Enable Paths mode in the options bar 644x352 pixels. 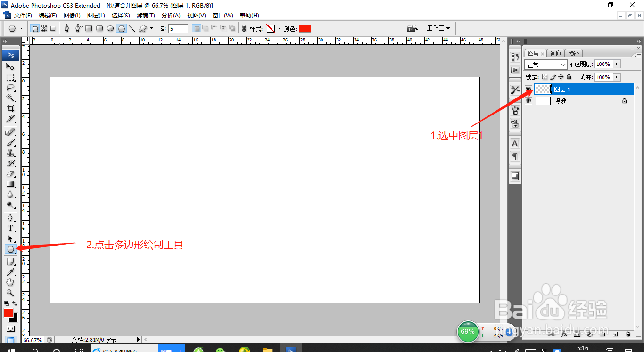44,28
